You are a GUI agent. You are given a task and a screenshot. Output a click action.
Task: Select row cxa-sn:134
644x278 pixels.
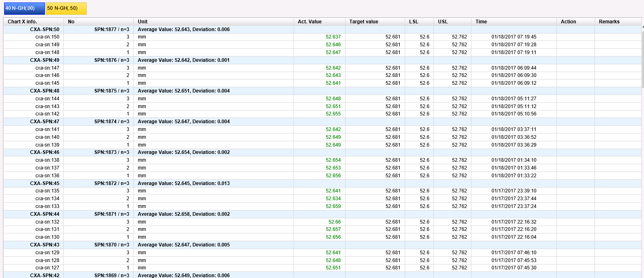[x=322, y=199]
